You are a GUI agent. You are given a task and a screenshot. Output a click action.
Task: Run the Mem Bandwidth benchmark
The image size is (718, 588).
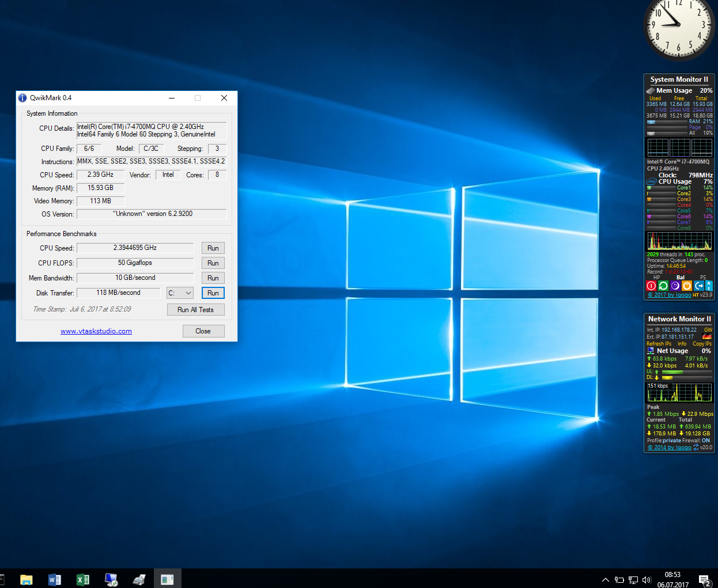point(213,278)
